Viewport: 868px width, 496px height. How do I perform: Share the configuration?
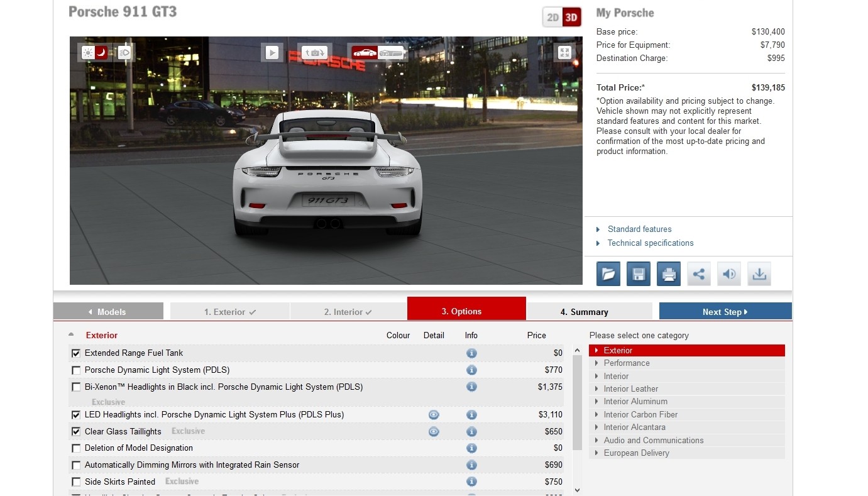click(x=699, y=274)
